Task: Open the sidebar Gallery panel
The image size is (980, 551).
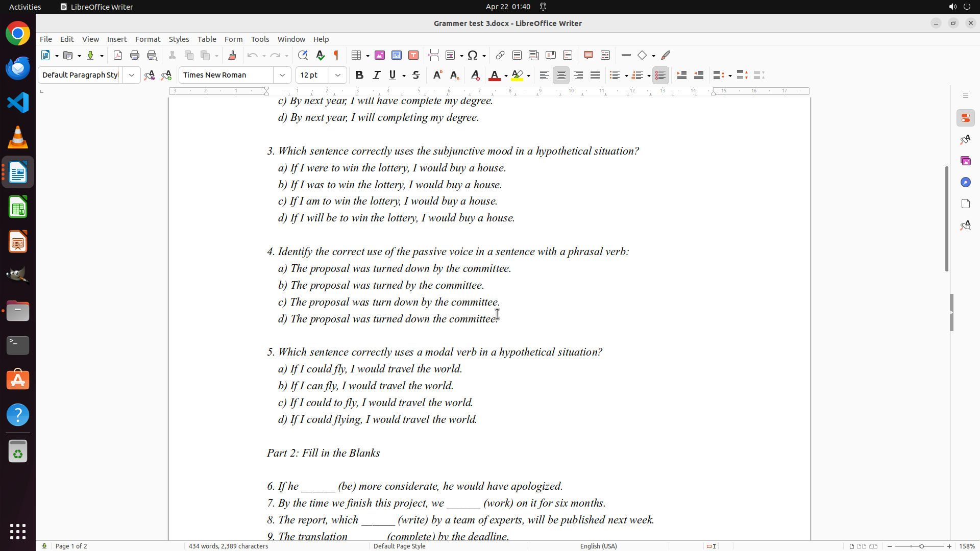Action: pos(965,161)
